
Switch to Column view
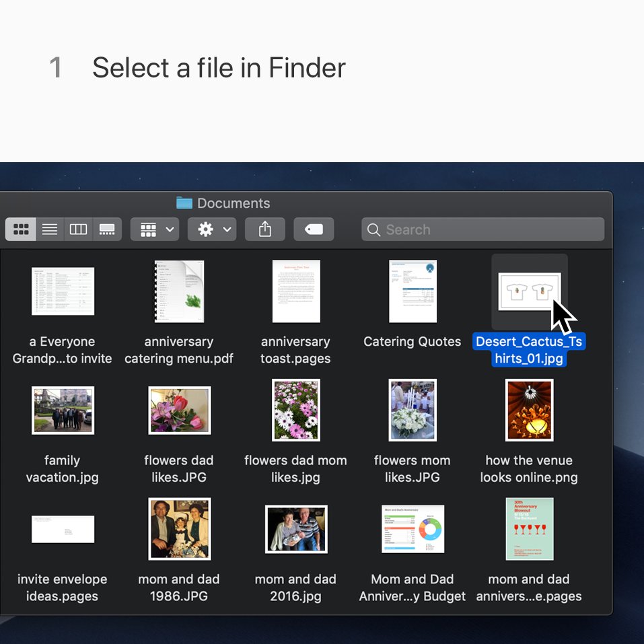coord(78,229)
